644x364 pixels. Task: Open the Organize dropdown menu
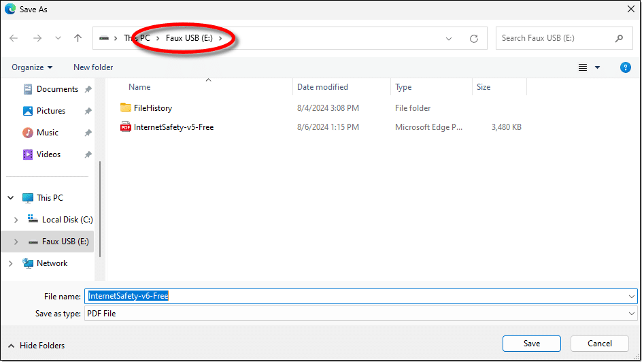click(32, 67)
